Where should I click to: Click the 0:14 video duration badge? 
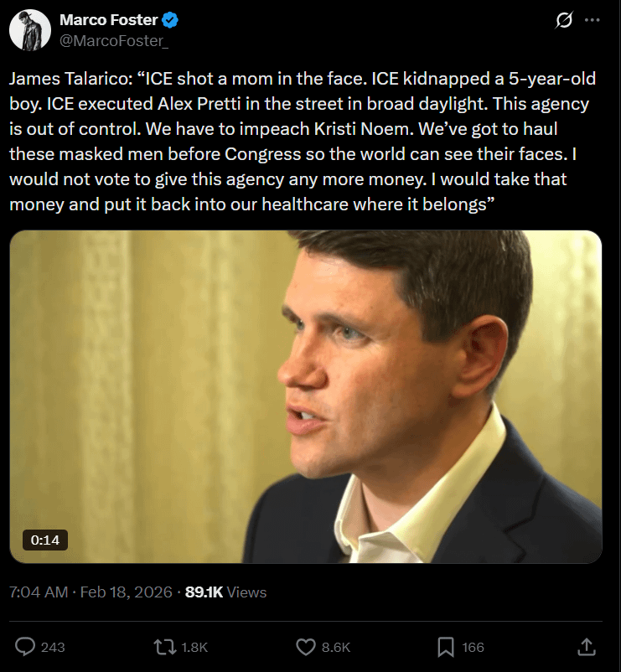(45, 540)
